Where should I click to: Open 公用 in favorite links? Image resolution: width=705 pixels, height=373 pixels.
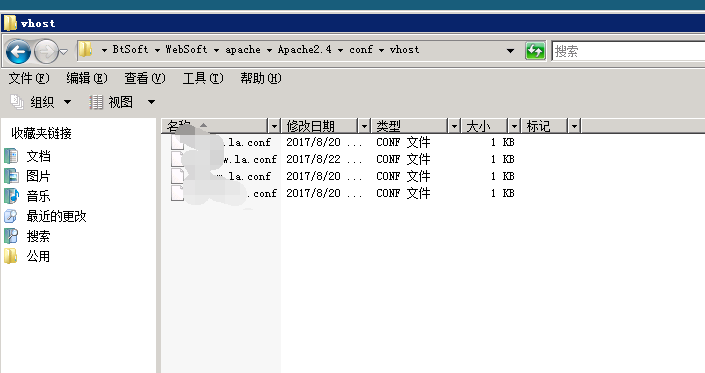click(x=38, y=256)
